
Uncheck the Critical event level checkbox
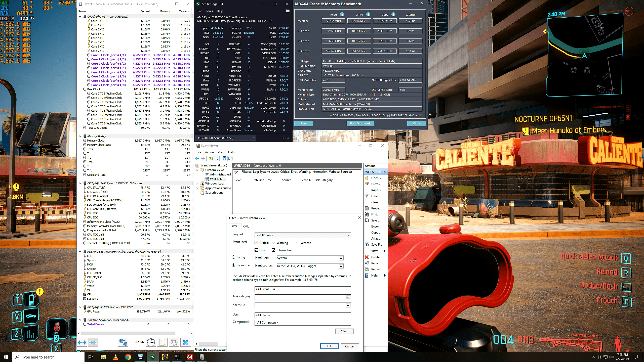point(256,243)
